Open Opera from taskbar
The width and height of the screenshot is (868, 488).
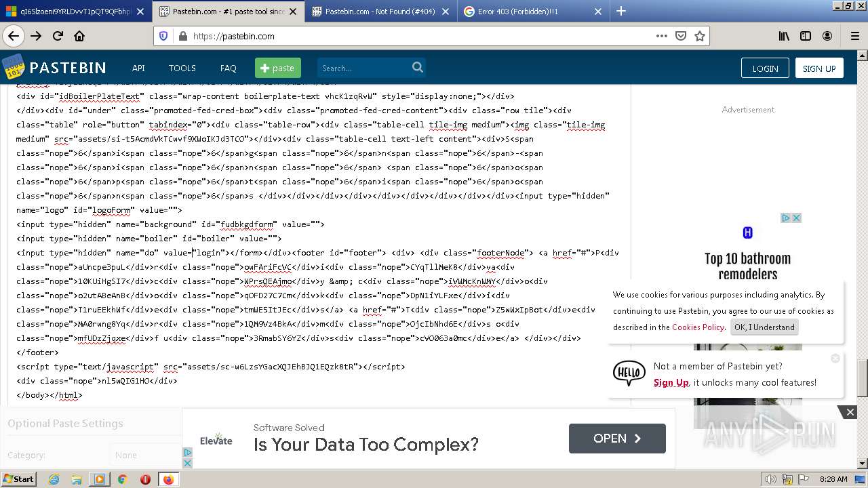click(145, 479)
